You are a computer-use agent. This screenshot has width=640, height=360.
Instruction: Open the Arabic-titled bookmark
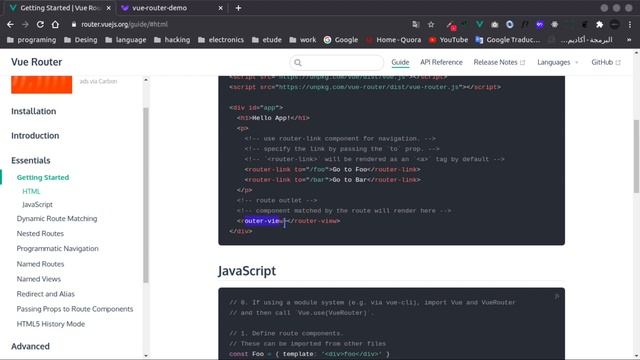(x=580, y=40)
